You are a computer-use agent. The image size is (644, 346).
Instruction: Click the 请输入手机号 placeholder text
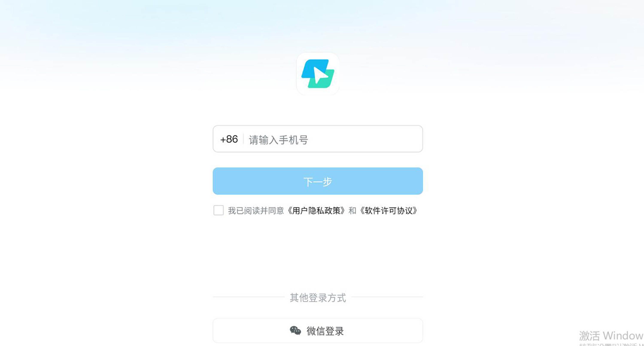[x=278, y=140]
